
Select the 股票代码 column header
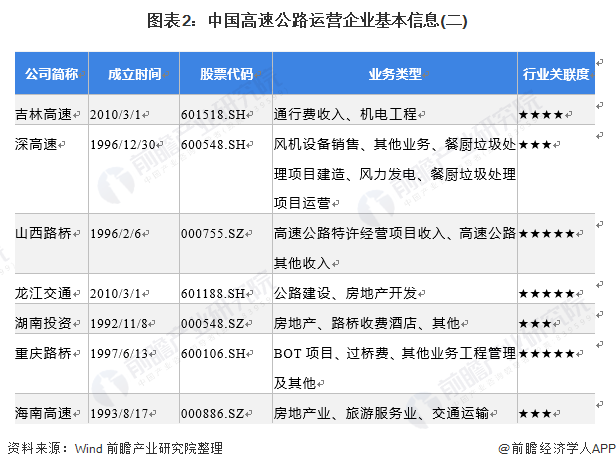tap(226, 75)
